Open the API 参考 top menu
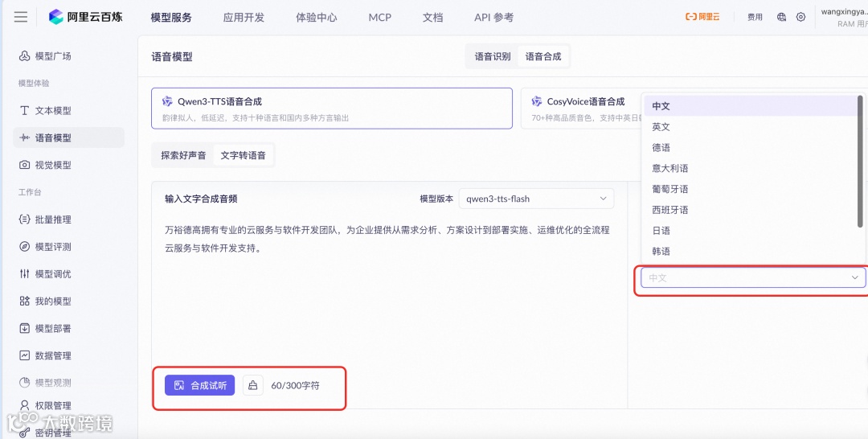The width and height of the screenshot is (868, 439). click(493, 17)
